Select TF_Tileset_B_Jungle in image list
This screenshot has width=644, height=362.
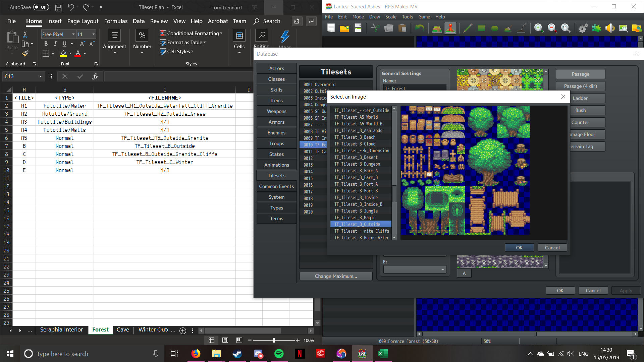click(x=356, y=211)
